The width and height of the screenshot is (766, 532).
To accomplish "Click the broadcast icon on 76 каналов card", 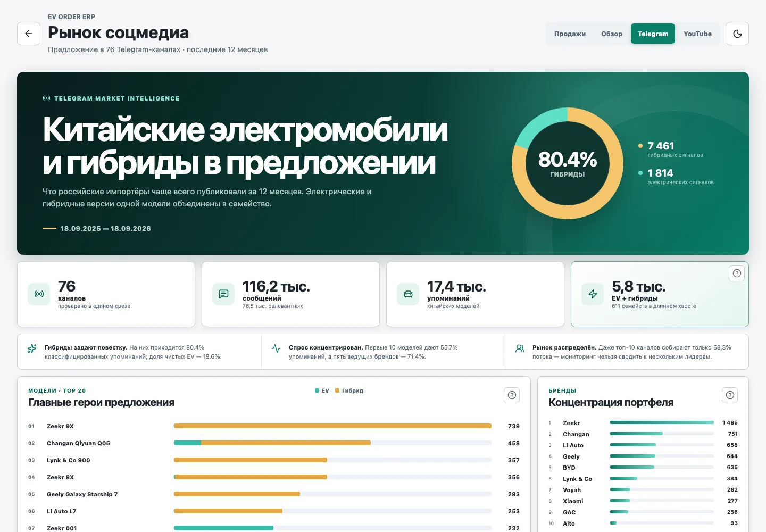I will tap(39, 294).
